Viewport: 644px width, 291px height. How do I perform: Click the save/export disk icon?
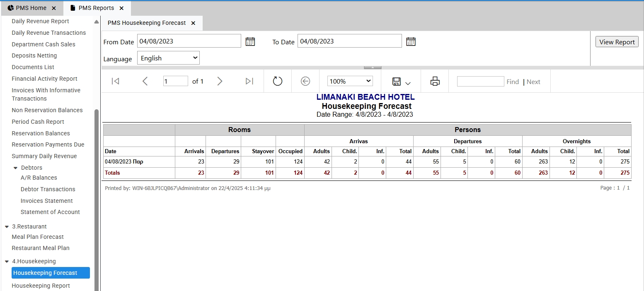pyautogui.click(x=397, y=82)
